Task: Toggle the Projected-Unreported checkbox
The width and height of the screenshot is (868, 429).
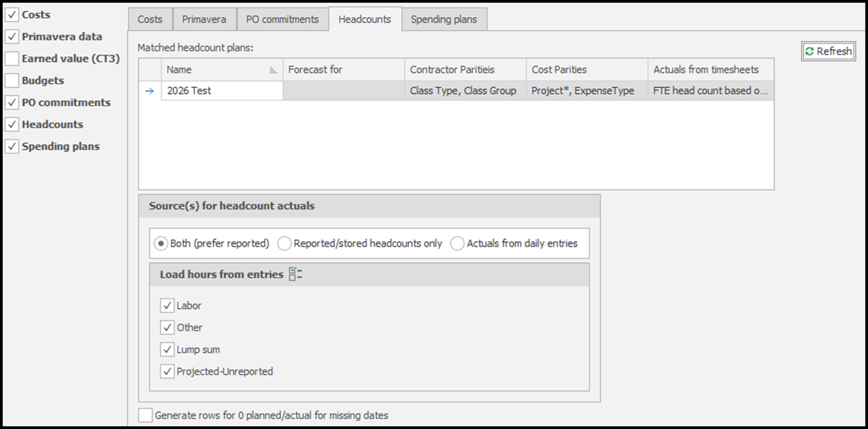Action: point(167,371)
